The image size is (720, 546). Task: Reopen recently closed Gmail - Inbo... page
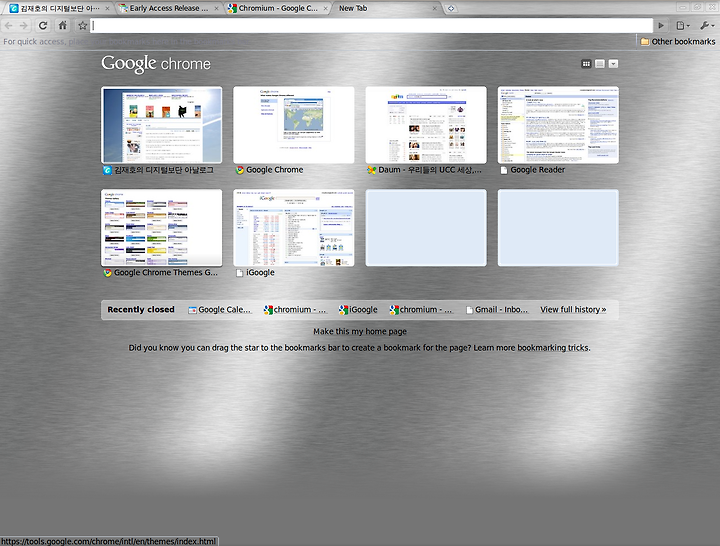[x=497, y=310]
